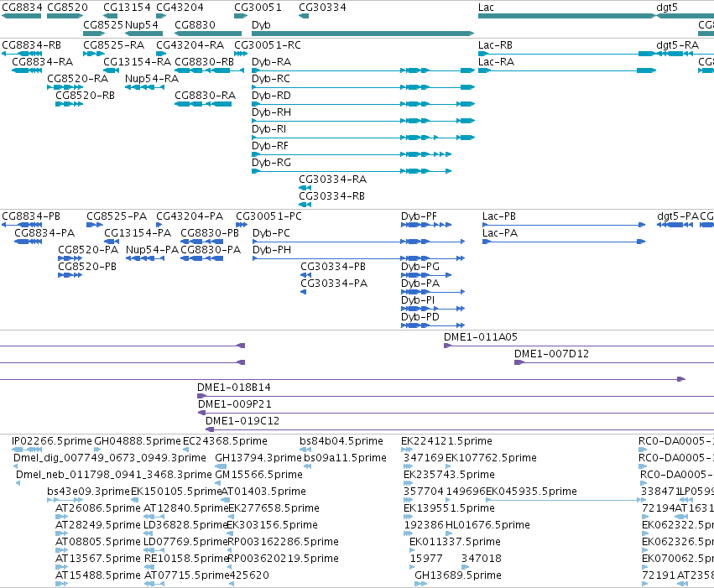Viewport: 714px width, 588px height.
Task: Click EST GH13794.3prime label
Action: coord(258,458)
